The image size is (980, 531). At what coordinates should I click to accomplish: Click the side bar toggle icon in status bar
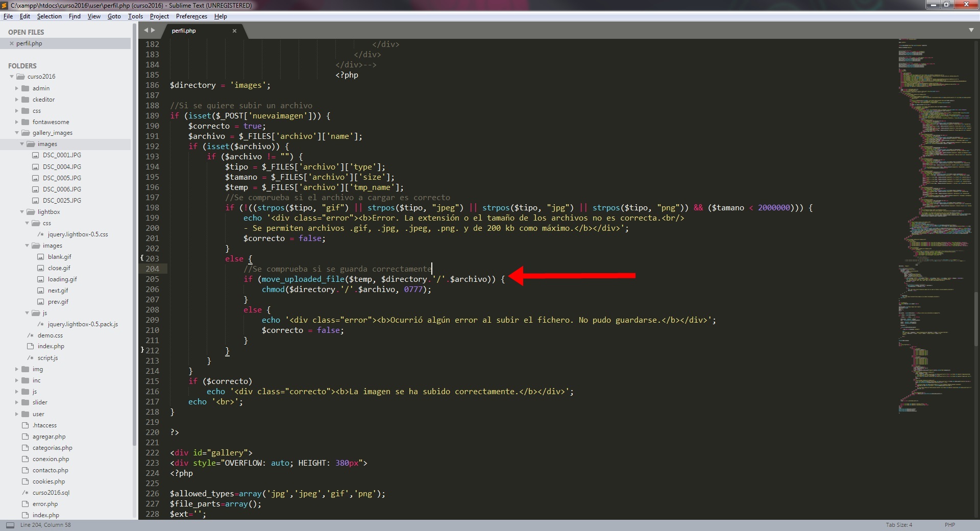click(x=10, y=525)
